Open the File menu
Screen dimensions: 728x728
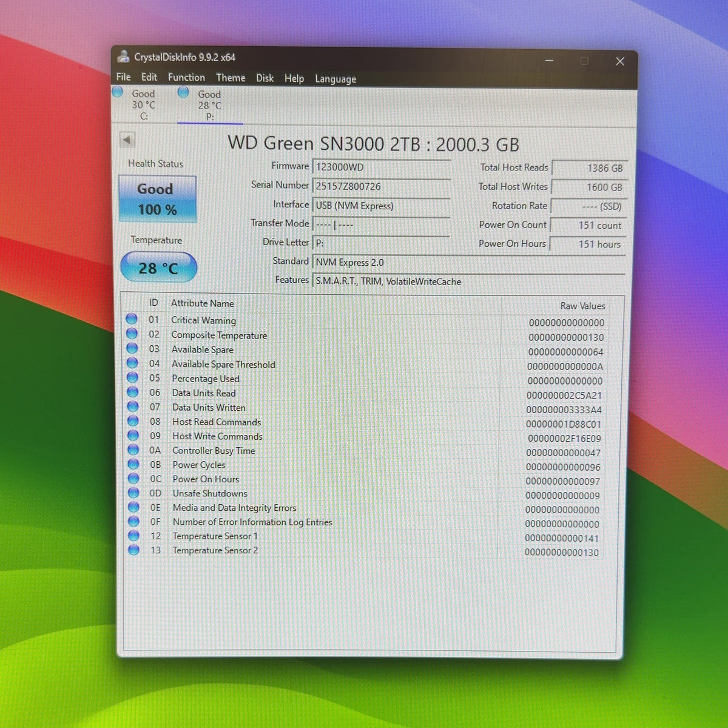pyautogui.click(x=124, y=77)
